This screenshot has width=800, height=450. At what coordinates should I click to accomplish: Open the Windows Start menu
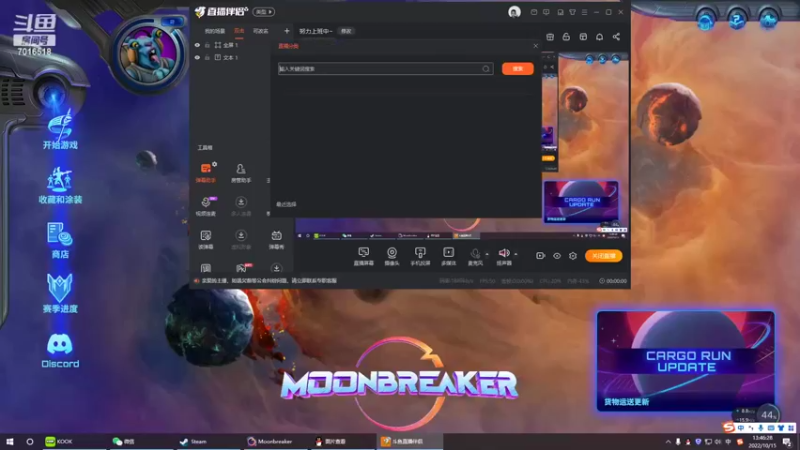10,442
